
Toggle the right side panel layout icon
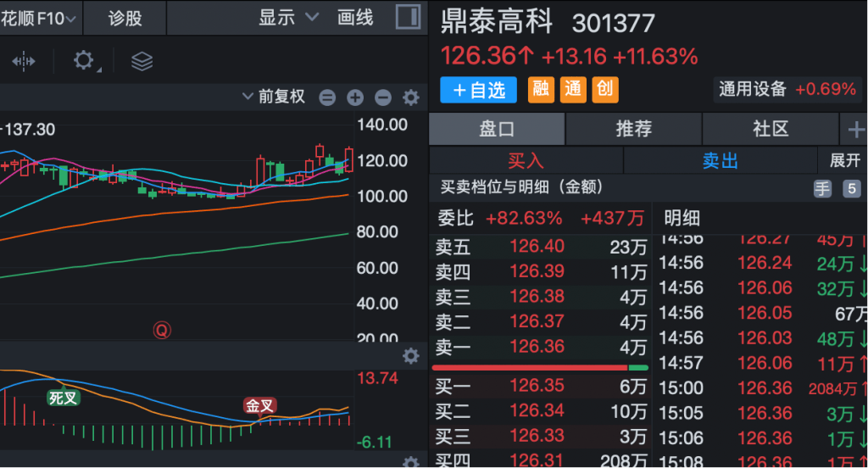408,17
